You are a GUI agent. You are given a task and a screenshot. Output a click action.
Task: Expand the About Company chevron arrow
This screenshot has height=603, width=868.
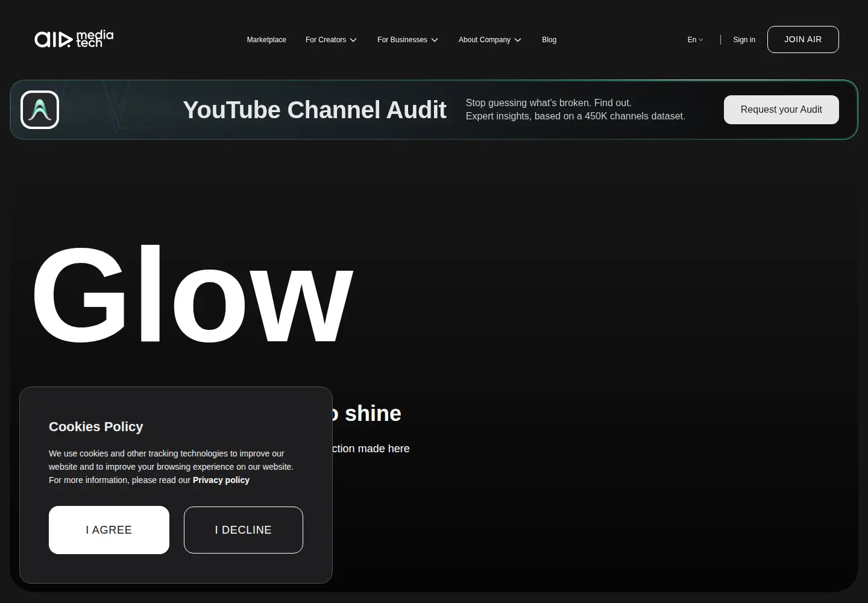518,40
